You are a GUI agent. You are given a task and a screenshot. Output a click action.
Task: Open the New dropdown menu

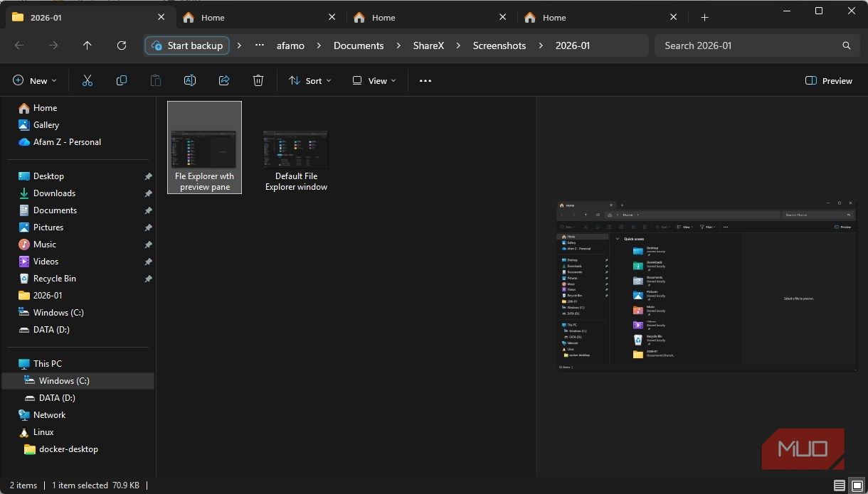coord(35,81)
